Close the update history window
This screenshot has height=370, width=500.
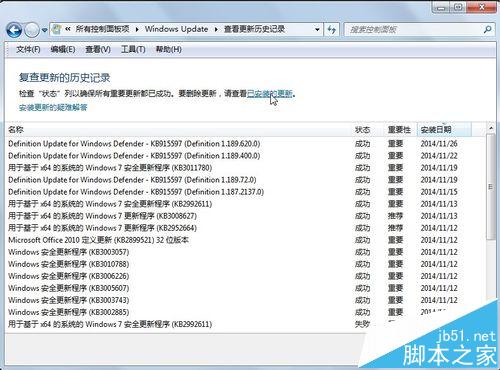coord(482,7)
